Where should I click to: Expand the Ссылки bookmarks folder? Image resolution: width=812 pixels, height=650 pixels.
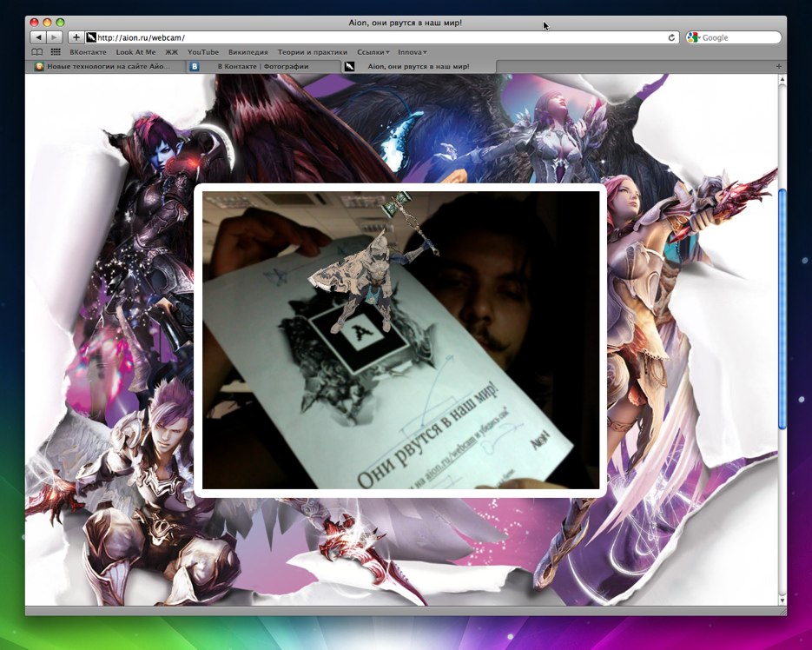[x=373, y=52]
